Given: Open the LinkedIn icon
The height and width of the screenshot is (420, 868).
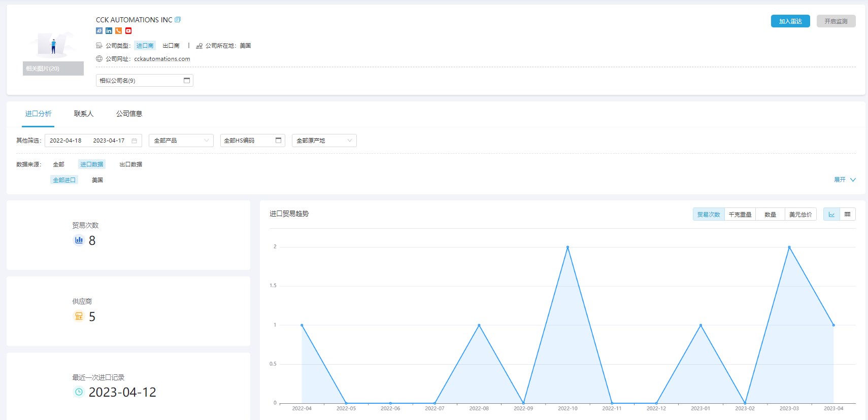Looking at the screenshot, I should click(109, 31).
